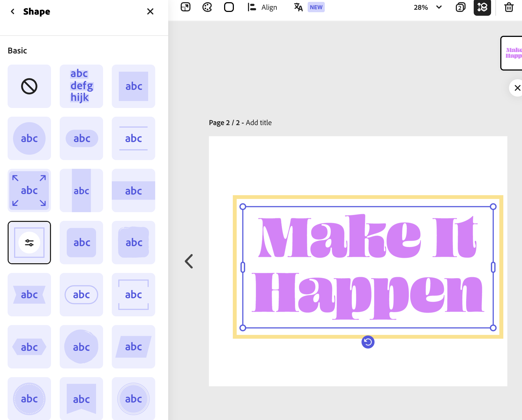Open the Align options
The height and width of the screenshot is (420, 522).
pos(262,7)
